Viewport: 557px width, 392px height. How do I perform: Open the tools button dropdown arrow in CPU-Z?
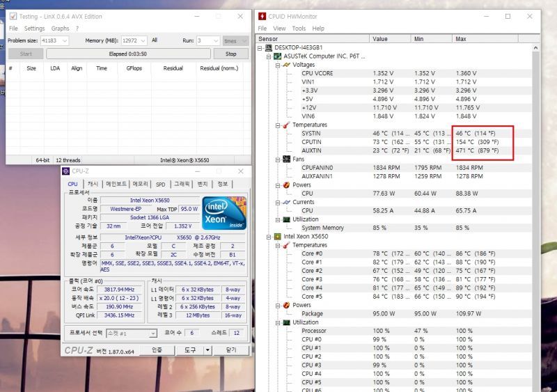point(207,350)
